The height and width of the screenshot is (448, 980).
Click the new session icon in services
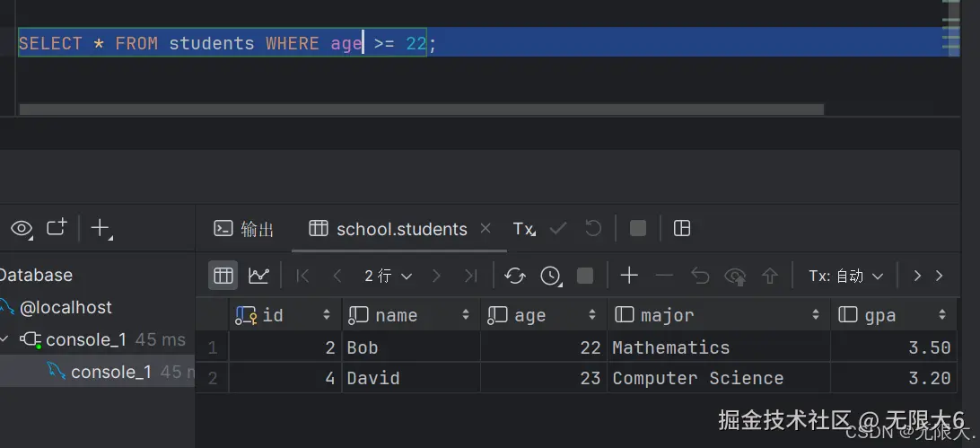coord(57,228)
